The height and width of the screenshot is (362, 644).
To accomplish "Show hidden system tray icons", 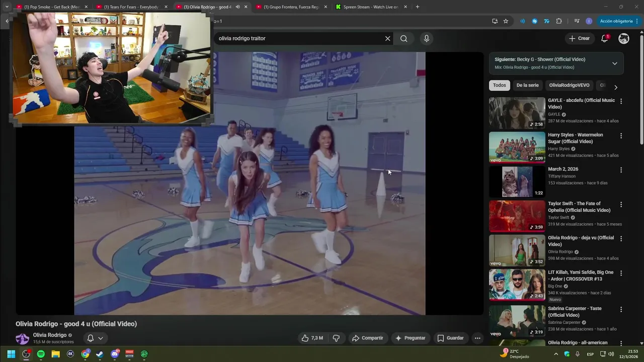I will [x=556, y=354].
